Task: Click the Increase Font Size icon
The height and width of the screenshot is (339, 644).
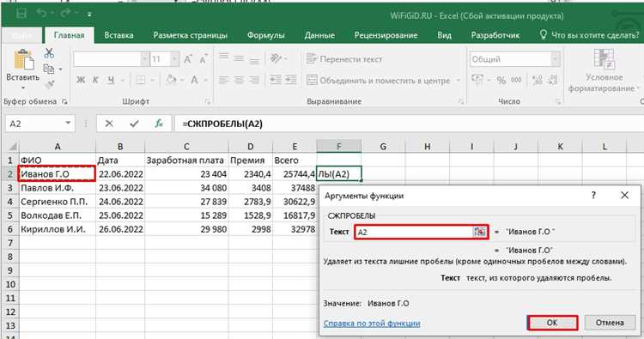Action: tap(188, 59)
